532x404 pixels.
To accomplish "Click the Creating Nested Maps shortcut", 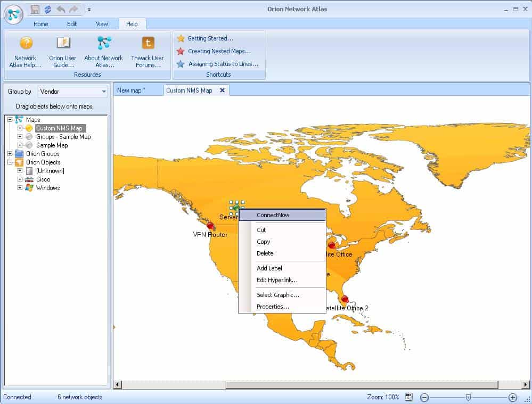I will point(214,51).
